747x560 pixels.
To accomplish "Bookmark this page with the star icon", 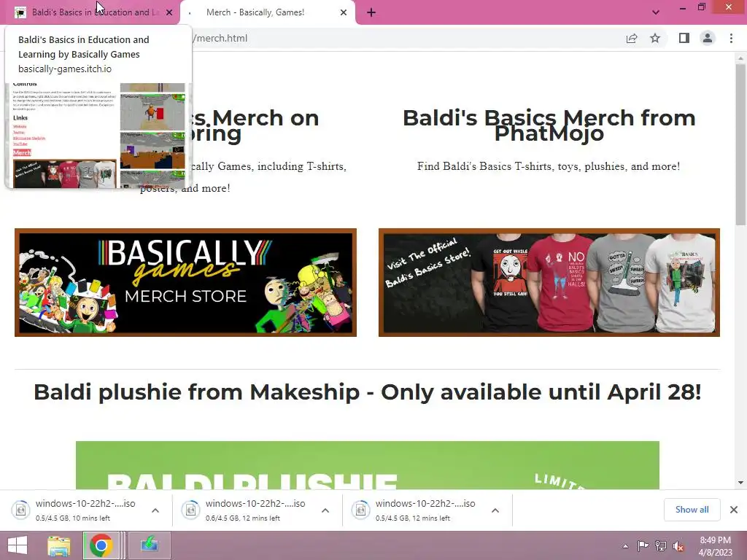I will pyautogui.click(x=655, y=38).
